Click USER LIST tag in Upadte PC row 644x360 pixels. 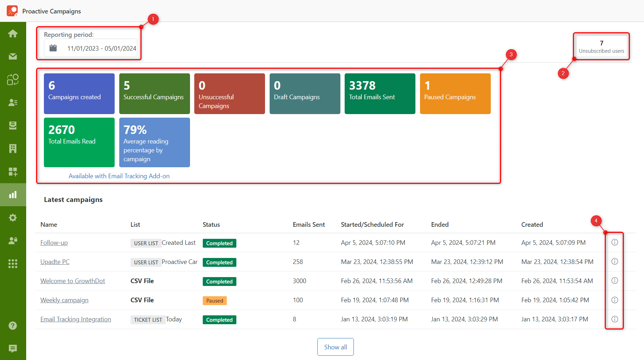click(x=146, y=262)
